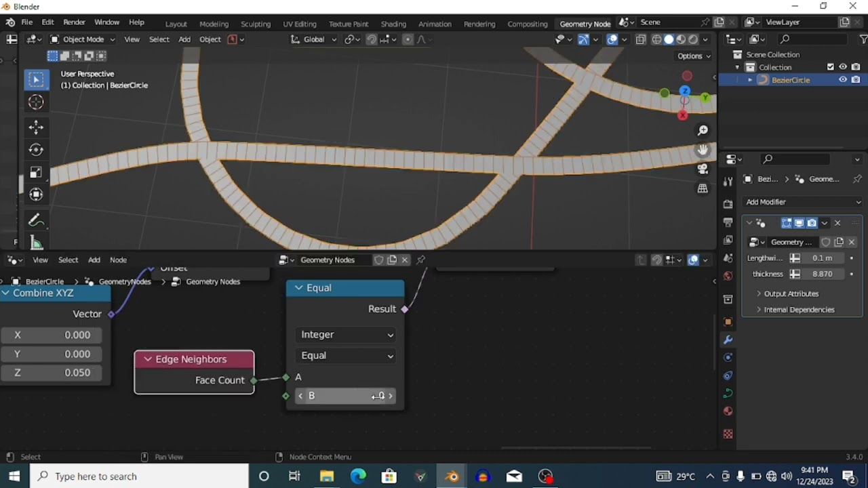Pick the Annotate tool

point(36,220)
